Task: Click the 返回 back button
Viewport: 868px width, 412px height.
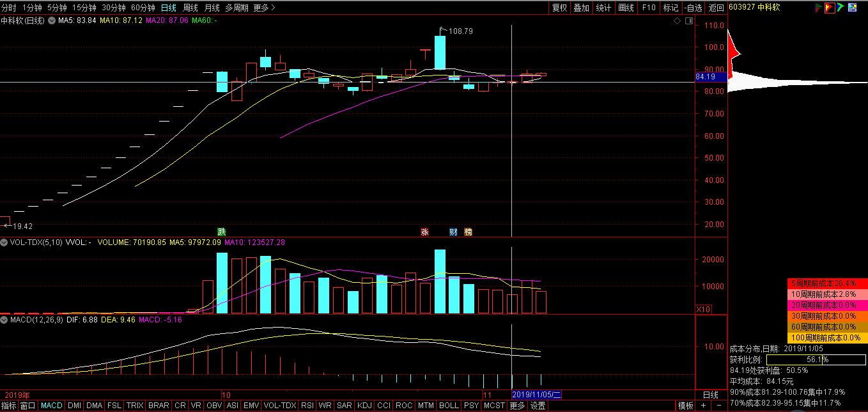Action: (x=717, y=8)
